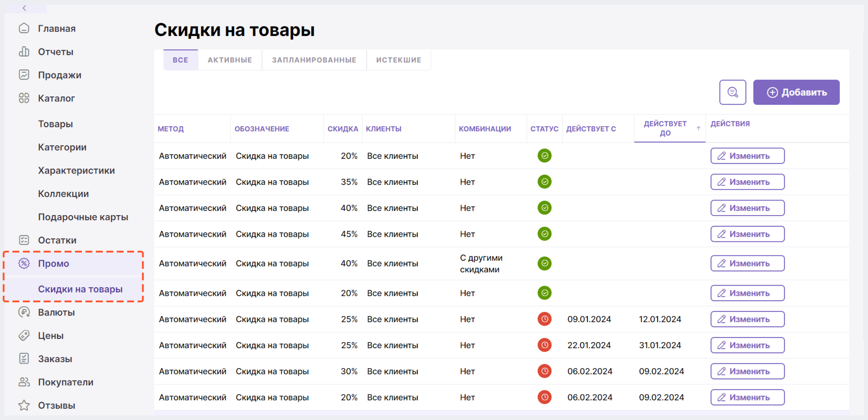Switch to the Активные tab

point(230,60)
